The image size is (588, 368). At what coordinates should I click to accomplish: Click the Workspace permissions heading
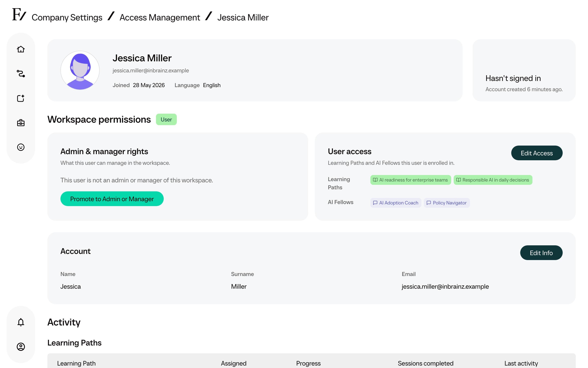[x=99, y=120]
